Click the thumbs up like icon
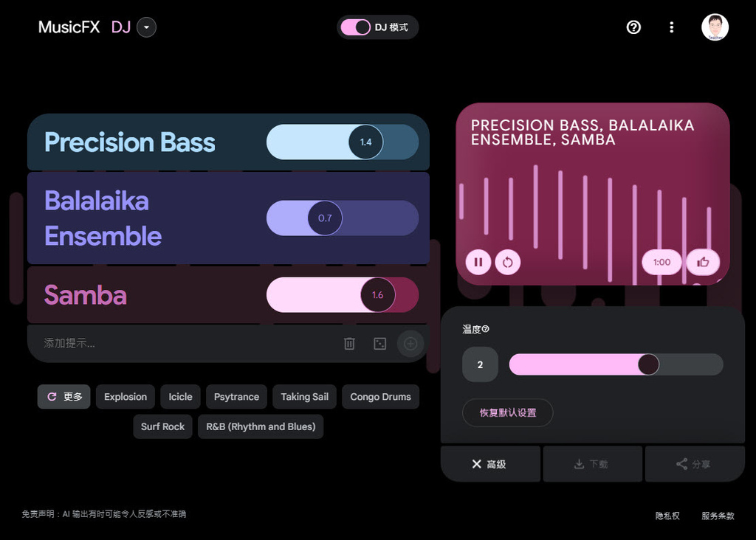This screenshot has width=756, height=540. [703, 262]
